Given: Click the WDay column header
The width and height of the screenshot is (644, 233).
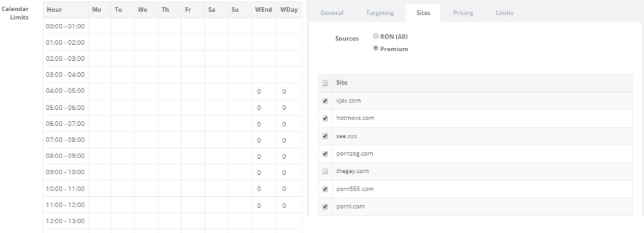Looking at the screenshot, I should click(289, 10).
